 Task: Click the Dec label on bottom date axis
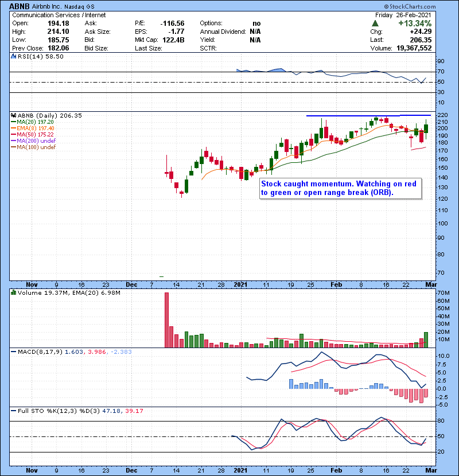point(131,470)
